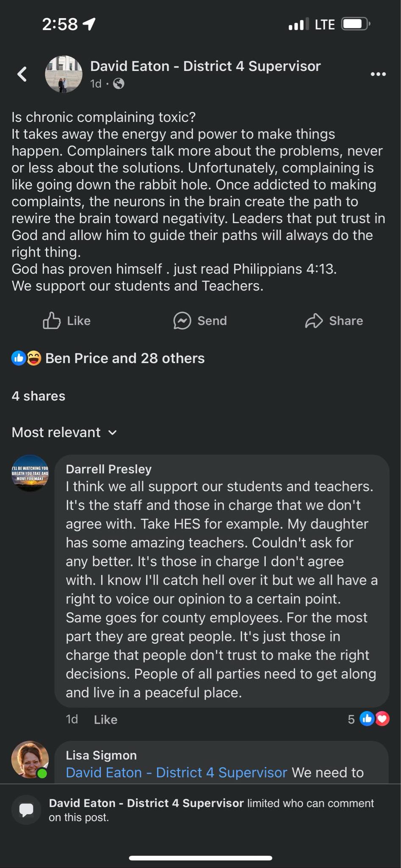Open the three-dot post options menu
Viewport: 401px width, 868px height.
(378, 74)
